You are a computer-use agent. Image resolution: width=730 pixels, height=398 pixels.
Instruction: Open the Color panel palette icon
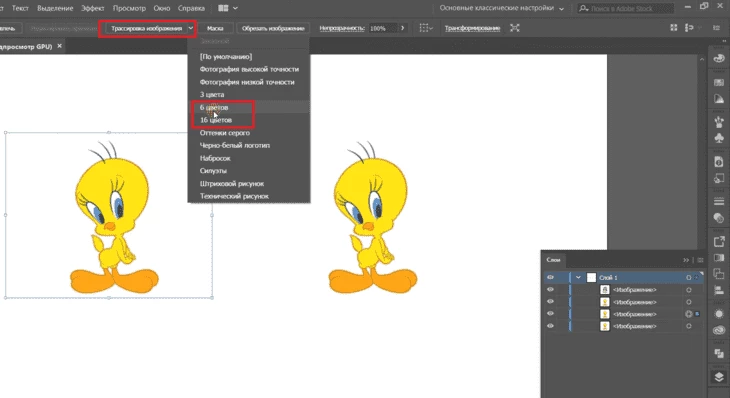pyautogui.click(x=719, y=59)
